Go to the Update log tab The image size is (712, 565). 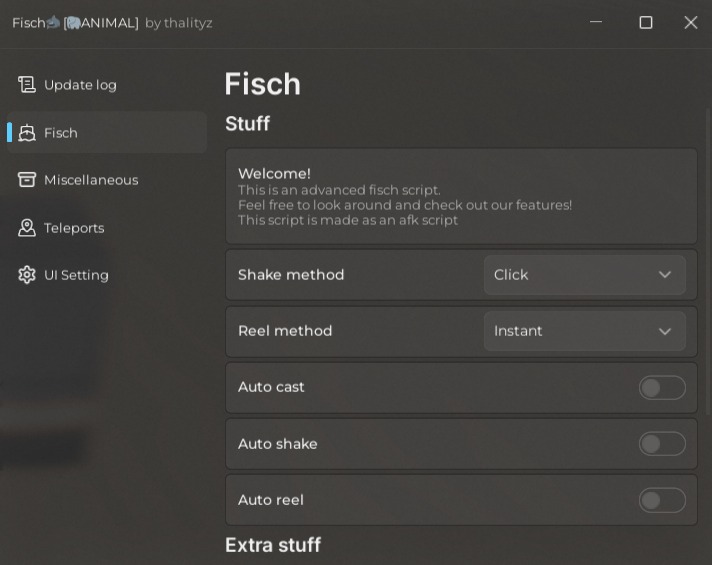click(80, 85)
